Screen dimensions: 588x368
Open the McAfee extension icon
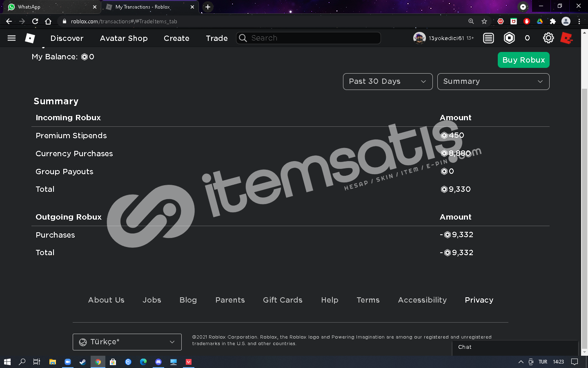[x=514, y=21]
